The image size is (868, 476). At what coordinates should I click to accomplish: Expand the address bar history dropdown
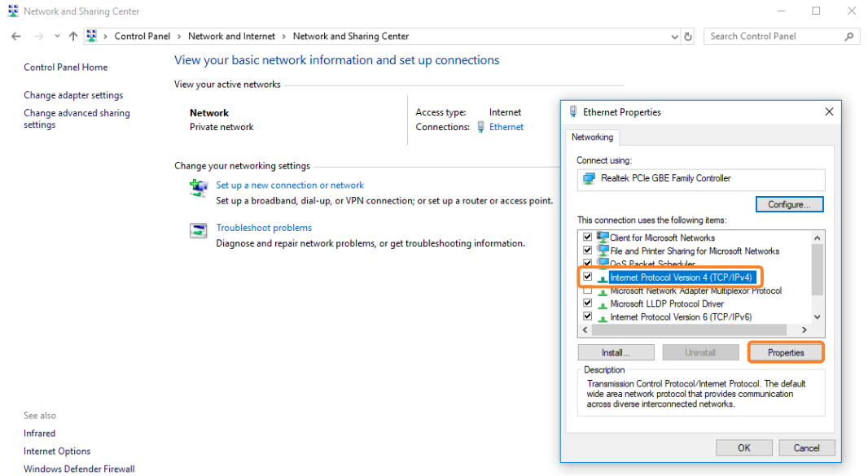(674, 37)
